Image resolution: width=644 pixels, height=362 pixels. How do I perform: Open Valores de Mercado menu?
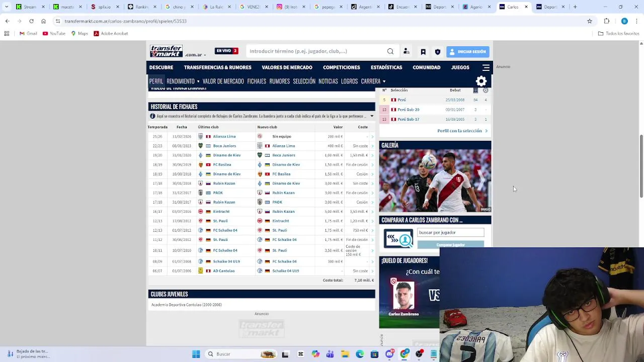click(287, 67)
